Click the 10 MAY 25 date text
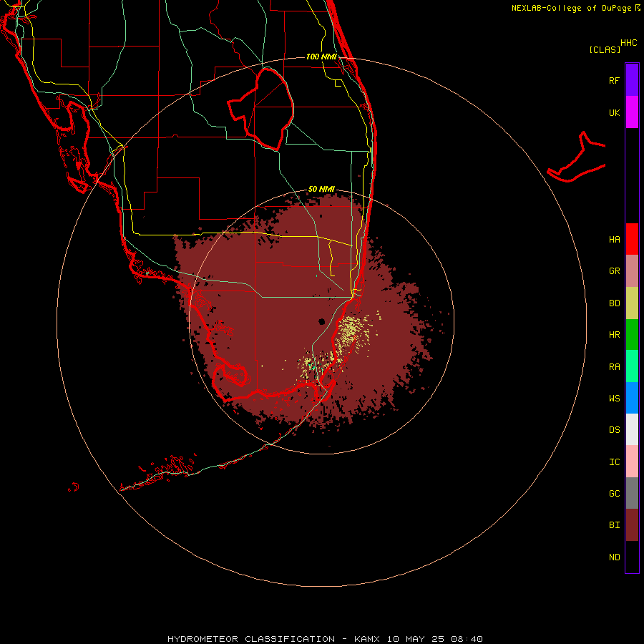This screenshot has width=644, height=644. point(415,639)
